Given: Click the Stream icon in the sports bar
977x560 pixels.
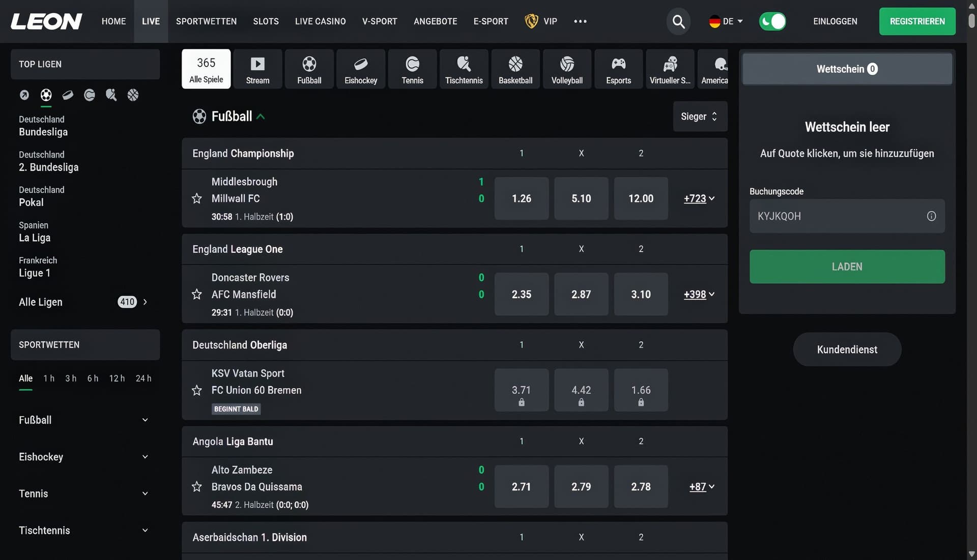Looking at the screenshot, I should 257,69.
